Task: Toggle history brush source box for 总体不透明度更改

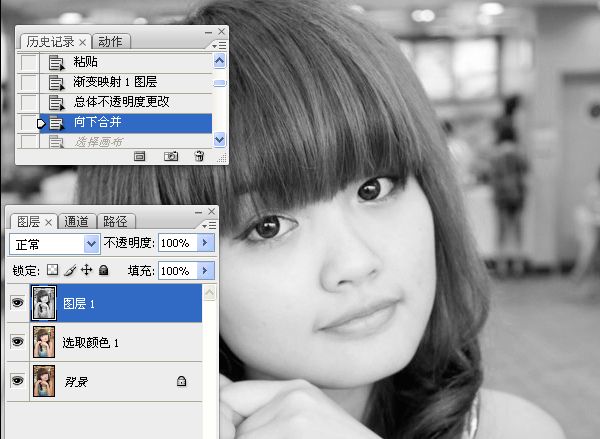Action: pyautogui.click(x=29, y=102)
